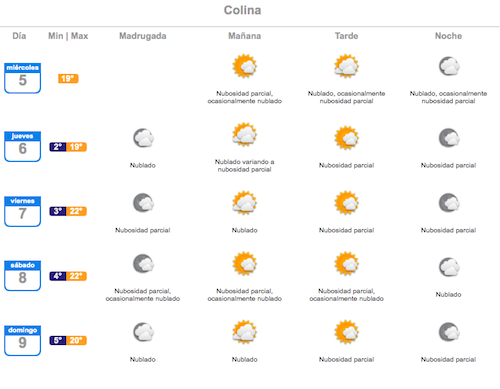Click Thursday's 2° minimum temperature badge
This screenshot has height=389, width=500.
58,147
